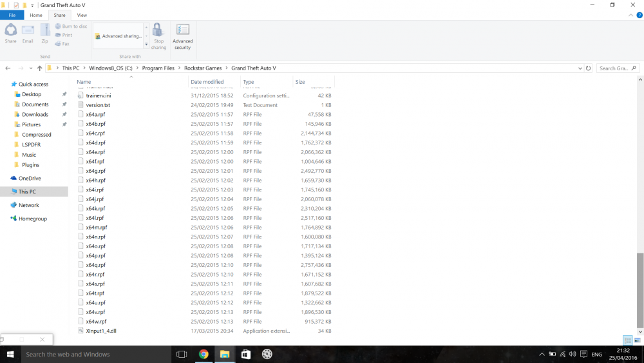Open LSPDFR folder in sidebar
Image resolution: width=644 pixels, height=363 pixels.
pyautogui.click(x=31, y=144)
